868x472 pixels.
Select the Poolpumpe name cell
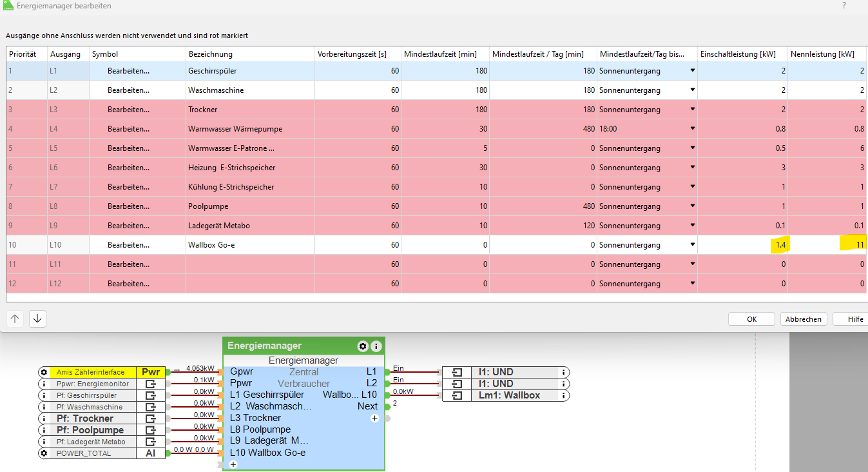(250, 206)
